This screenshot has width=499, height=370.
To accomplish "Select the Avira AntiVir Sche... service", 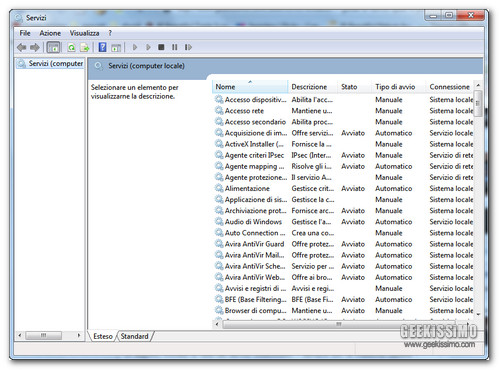I will (344, 266).
